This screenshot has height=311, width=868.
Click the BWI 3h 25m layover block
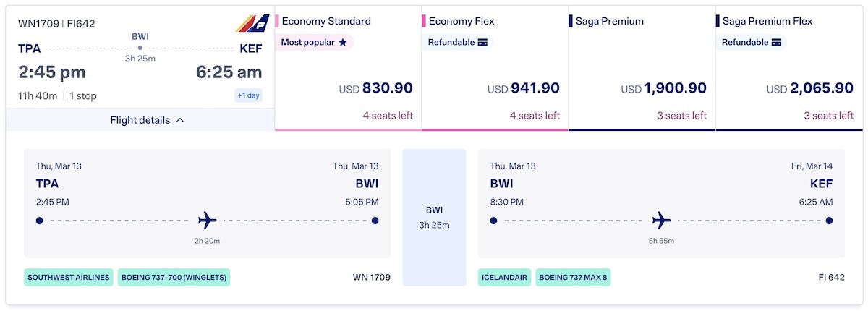coord(435,218)
